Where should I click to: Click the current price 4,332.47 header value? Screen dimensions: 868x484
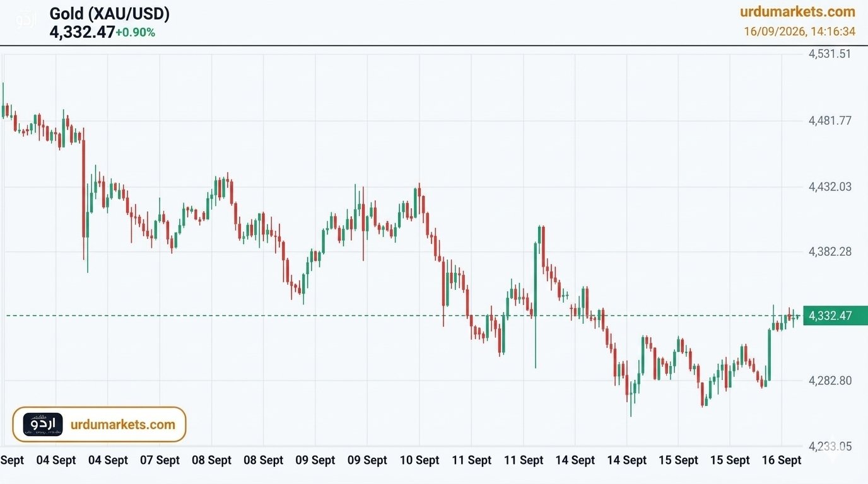[82, 32]
